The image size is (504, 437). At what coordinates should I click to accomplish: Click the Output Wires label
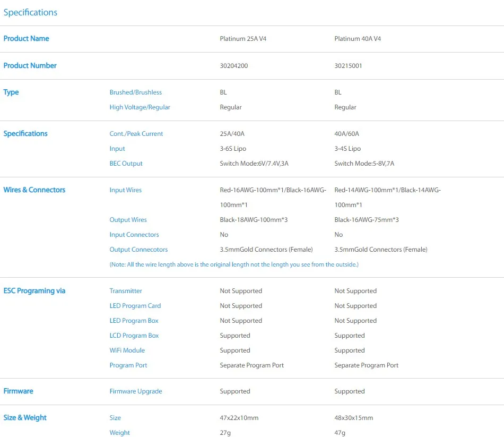(x=128, y=220)
